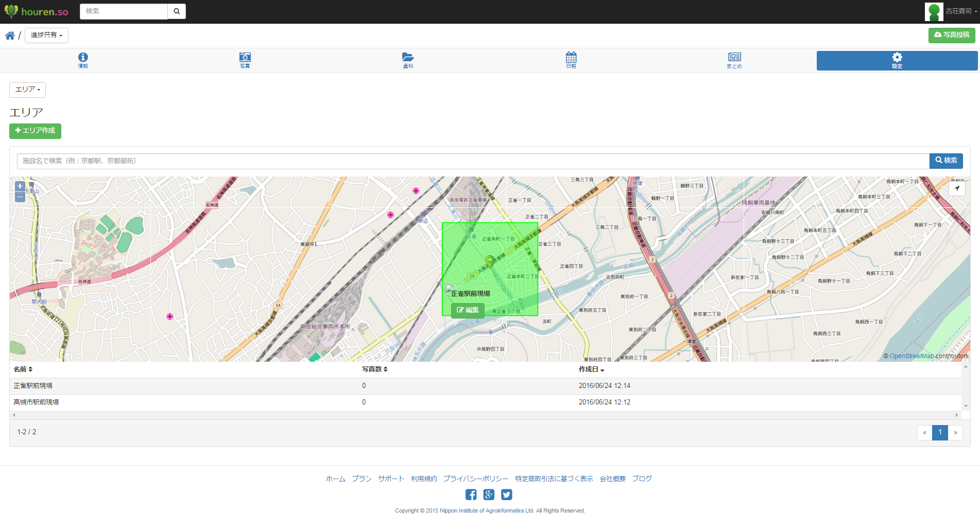Click the facility name search field

pyautogui.click(x=473, y=161)
